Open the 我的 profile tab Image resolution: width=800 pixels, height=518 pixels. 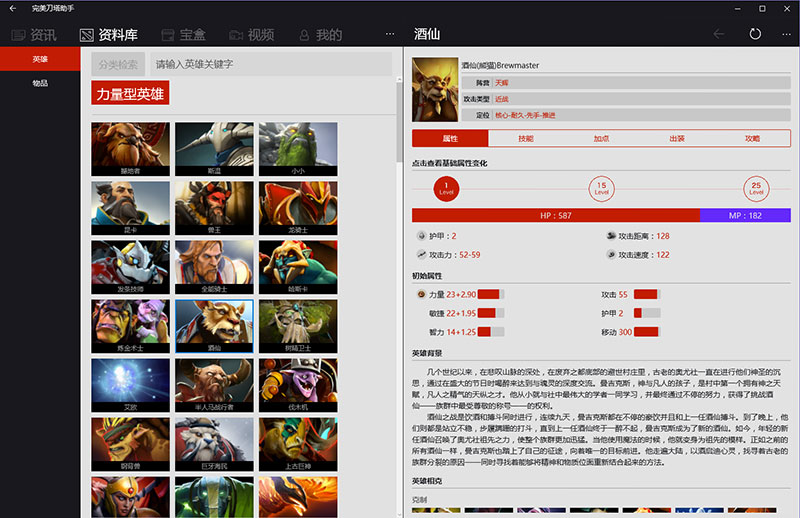[x=320, y=35]
